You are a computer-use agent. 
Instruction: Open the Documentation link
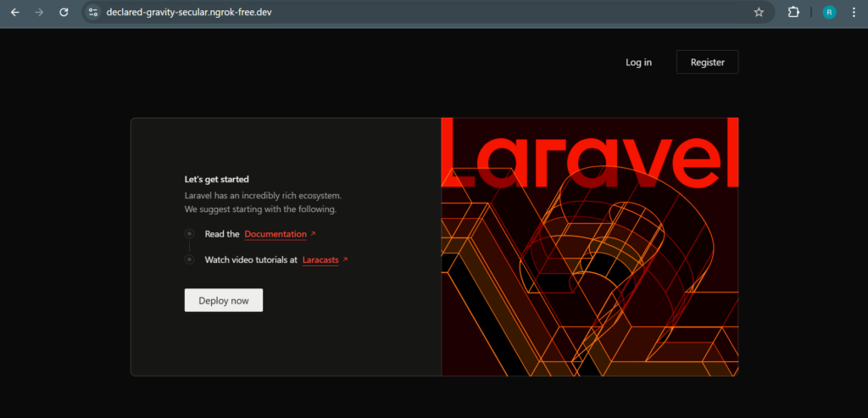(x=275, y=234)
